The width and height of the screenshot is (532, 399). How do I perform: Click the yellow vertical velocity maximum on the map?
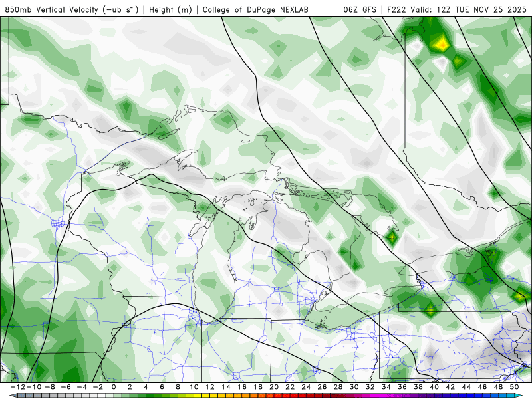tap(442, 44)
